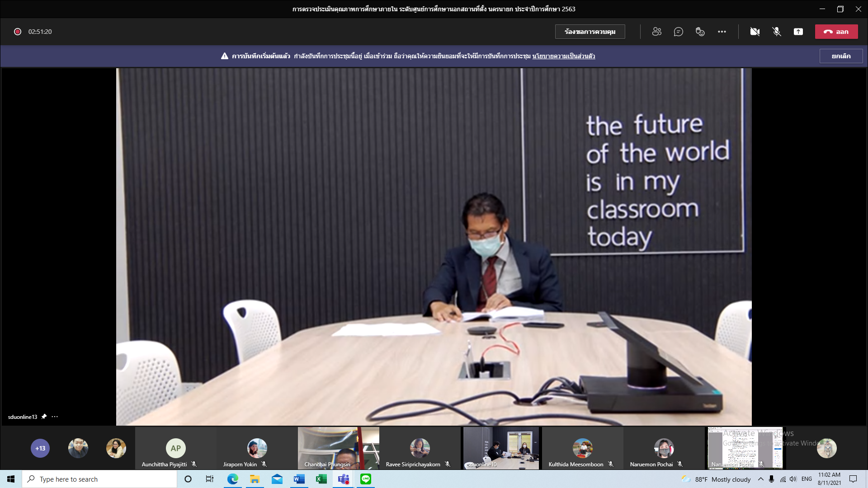The image size is (868, 488).
Task: Click the recording indicator dot
Action: 18,32
